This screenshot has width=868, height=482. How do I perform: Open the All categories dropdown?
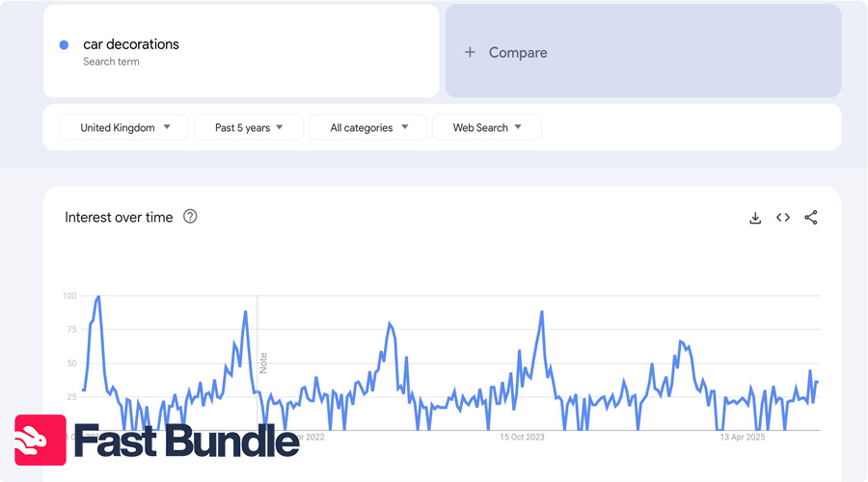point(368,127)
